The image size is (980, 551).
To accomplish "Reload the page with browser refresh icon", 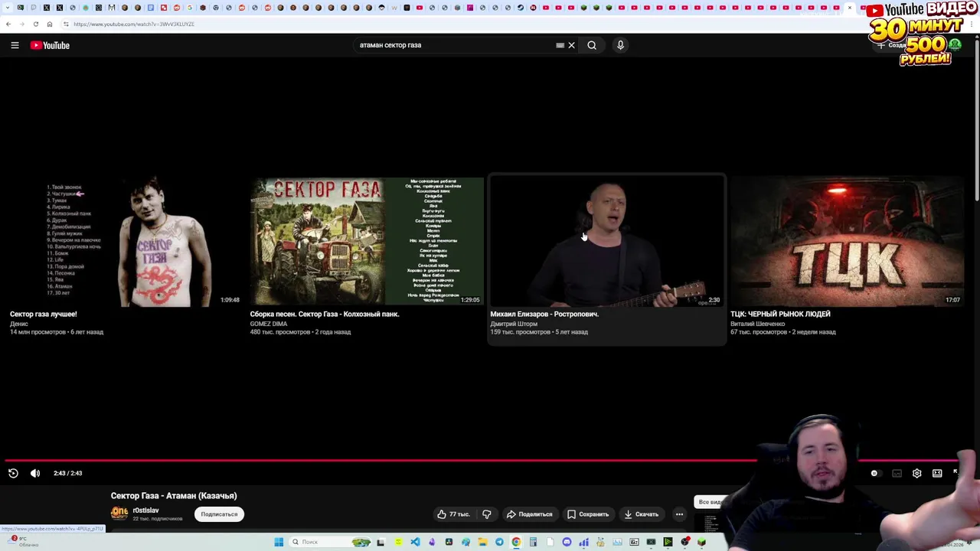I will coord(35,24).
